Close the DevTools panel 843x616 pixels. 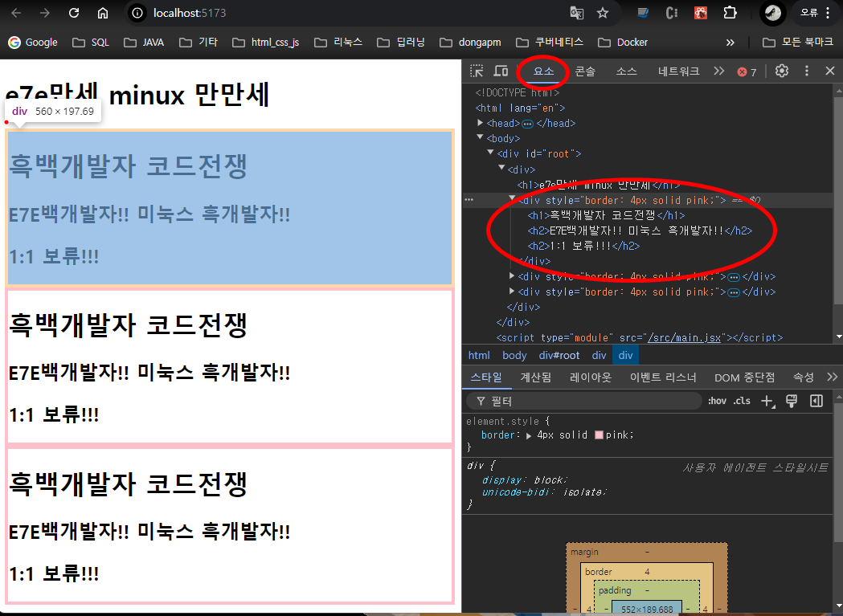[830, 71]
